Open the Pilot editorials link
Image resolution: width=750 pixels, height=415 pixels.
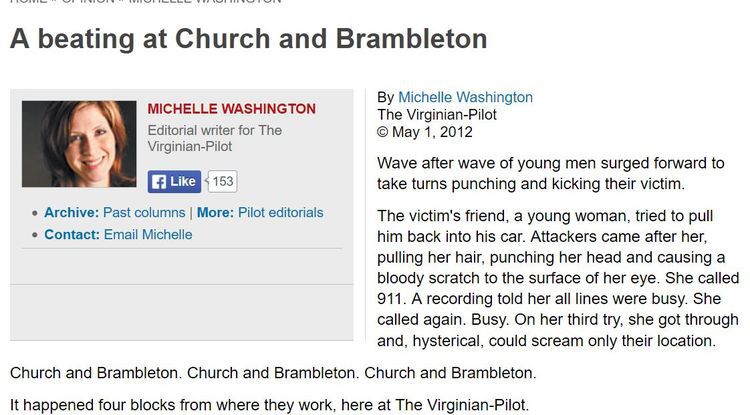click(281, 213)
